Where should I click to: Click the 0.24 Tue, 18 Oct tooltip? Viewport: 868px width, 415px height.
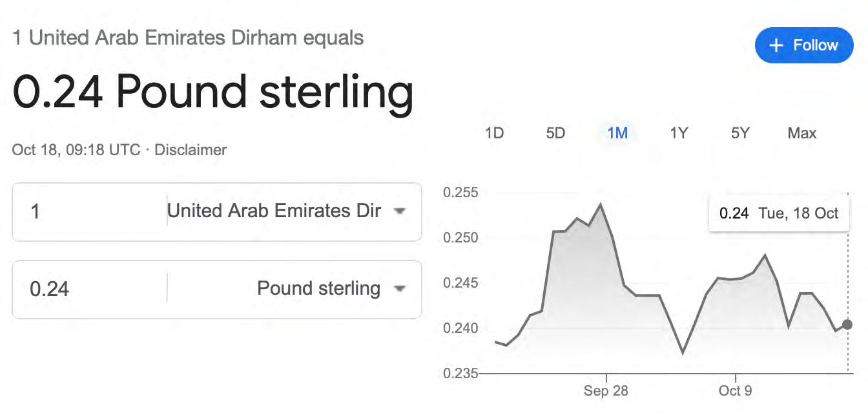(x=779, y=213)
